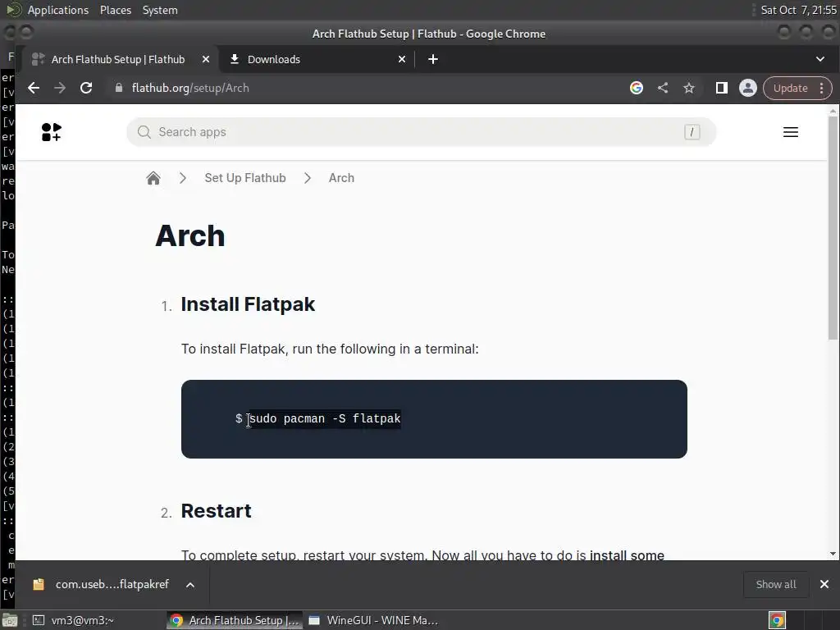Click the download icon on Downloads tab
Image resolution: width=840 pixels, height=630 pixels.
coord(234,59)
